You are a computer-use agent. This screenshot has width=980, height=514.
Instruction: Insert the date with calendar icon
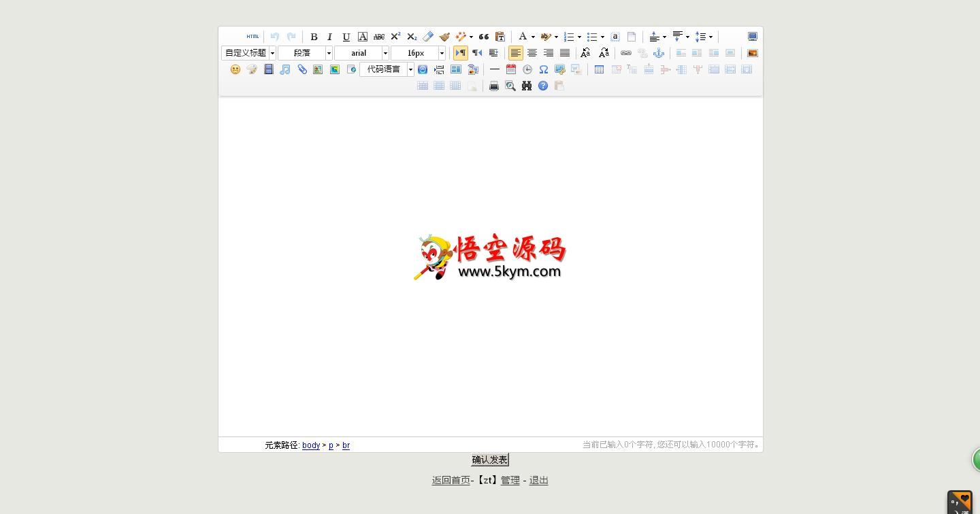pyautogui.click(x=511, y=69)
